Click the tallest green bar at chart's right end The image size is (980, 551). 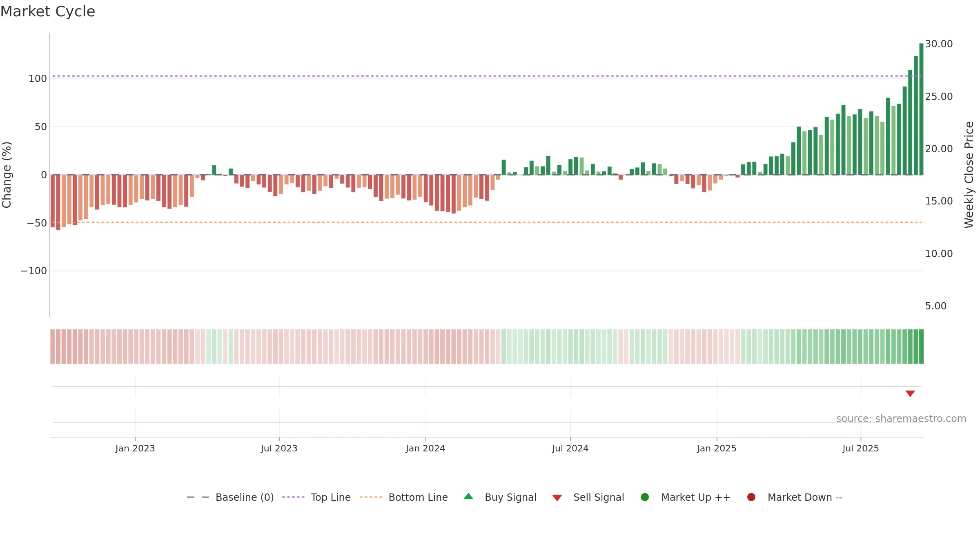coord(921,109)
